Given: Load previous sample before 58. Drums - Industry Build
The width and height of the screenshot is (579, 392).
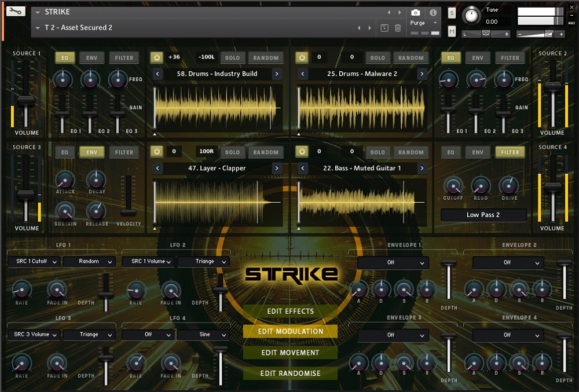Looking at the screenshot, I should pyautogui.click(x=157, y=74).
